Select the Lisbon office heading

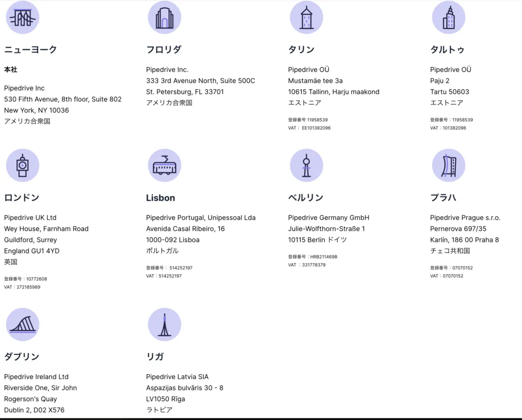coord(161,198)
